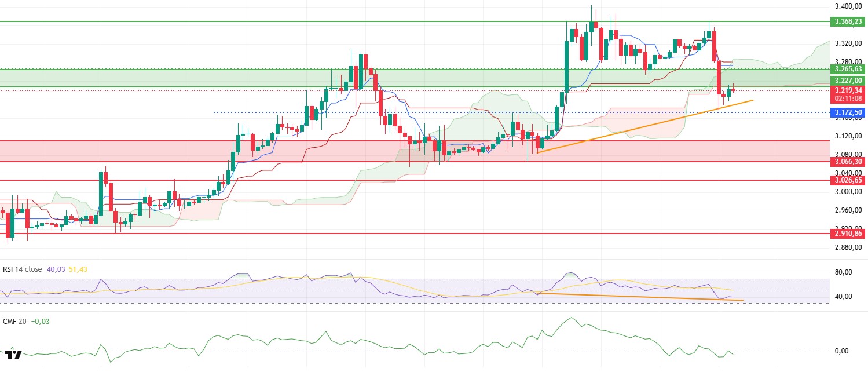868x372 pixels.
Task: Click the 2.910,86 support price label
Action: [847, 234]
